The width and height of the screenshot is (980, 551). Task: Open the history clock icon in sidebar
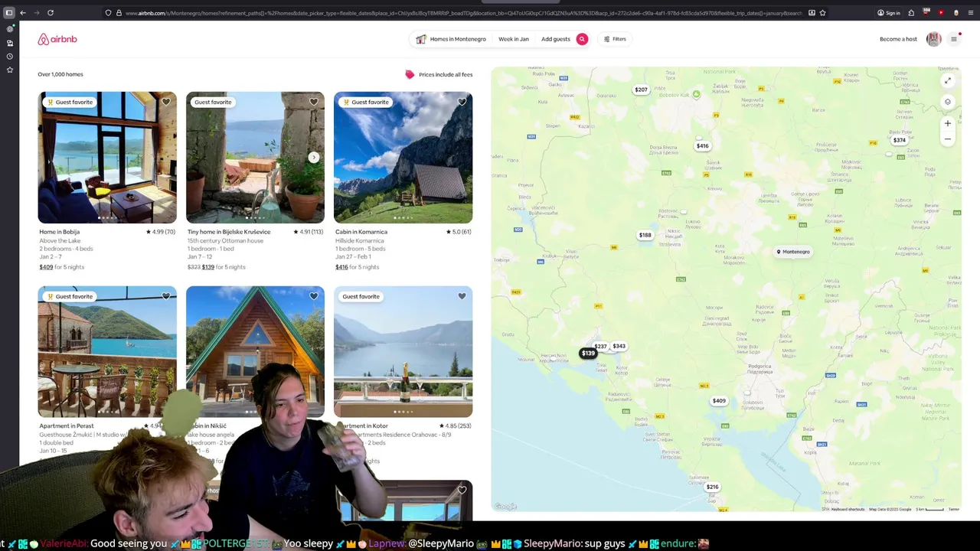[x=9, y=56]
